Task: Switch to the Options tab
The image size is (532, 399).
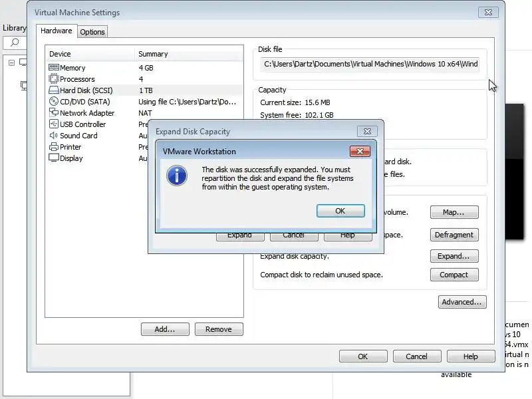Action: (92, 32)
